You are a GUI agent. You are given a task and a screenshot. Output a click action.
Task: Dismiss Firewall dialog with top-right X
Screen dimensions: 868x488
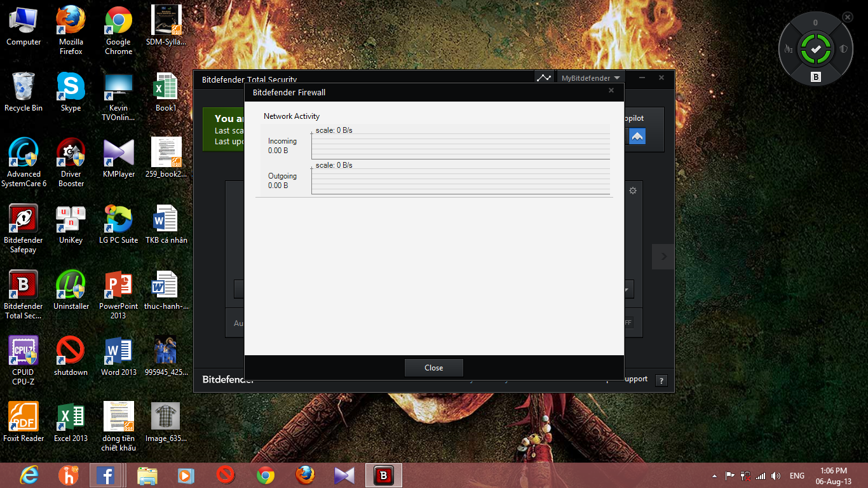[x=611, y=91]
